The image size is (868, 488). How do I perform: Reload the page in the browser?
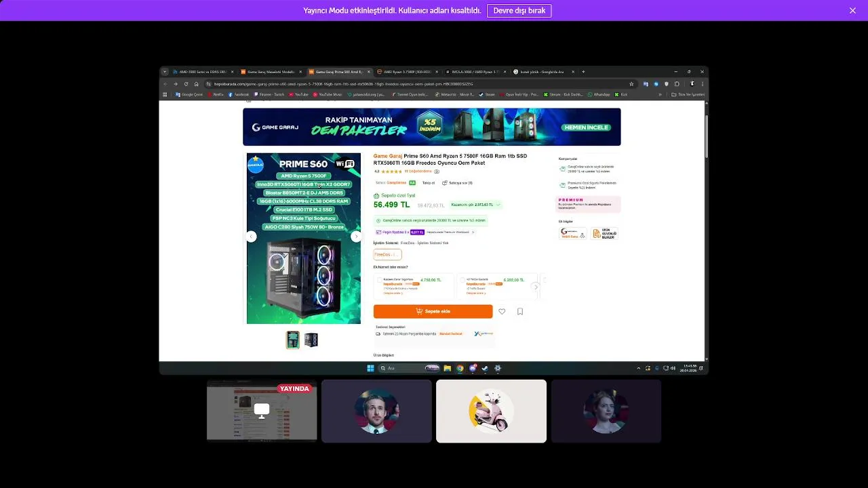pos(186,84)
